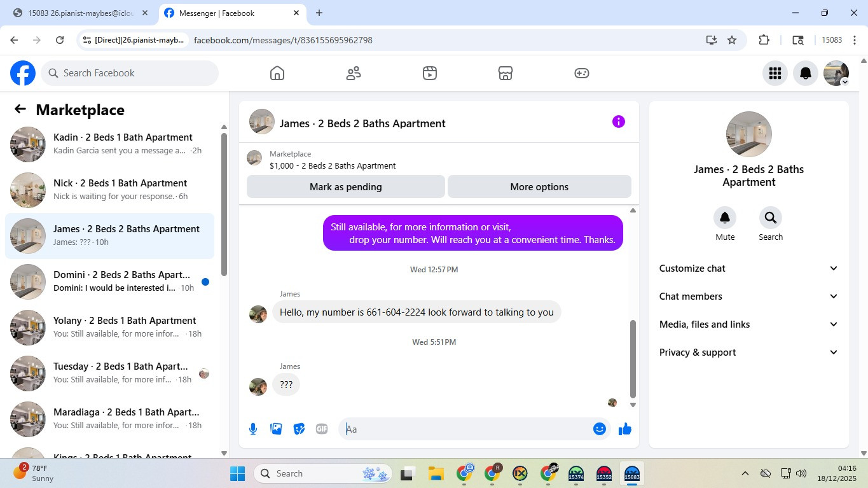Bookmark this page with the star icon
868x488 pixels.
pos(732,40)
